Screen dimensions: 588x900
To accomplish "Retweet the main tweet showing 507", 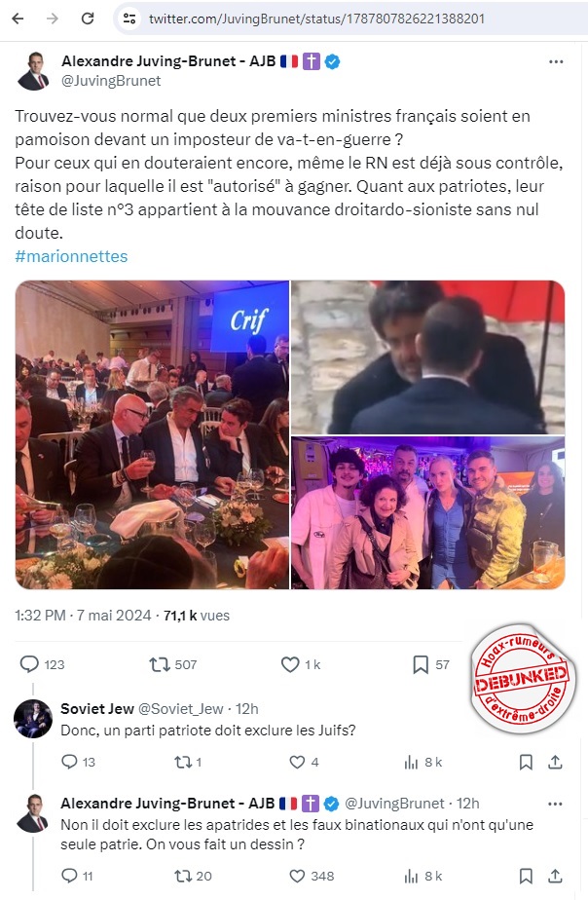I will pyautogui.click(x=160, y=664).
